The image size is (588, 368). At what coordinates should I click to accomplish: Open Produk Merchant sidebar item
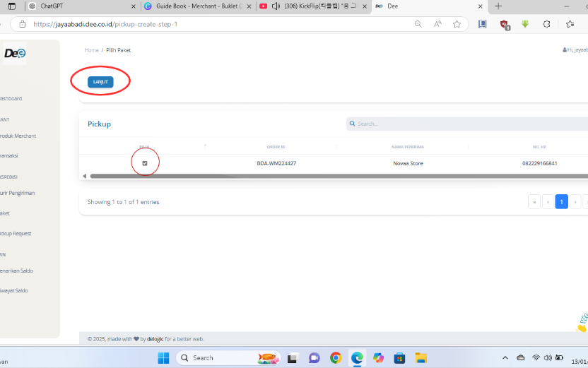(x=18, y=136)
